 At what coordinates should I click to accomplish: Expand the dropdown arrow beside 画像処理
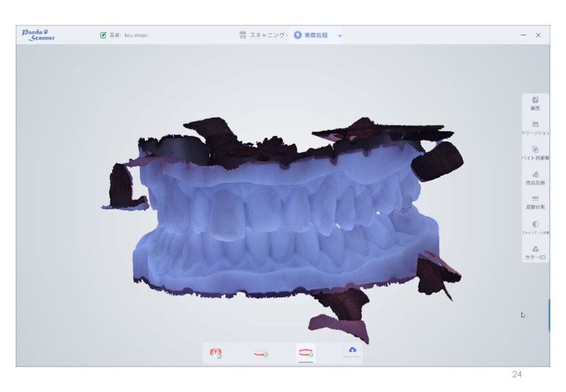[x=340, y=36]
